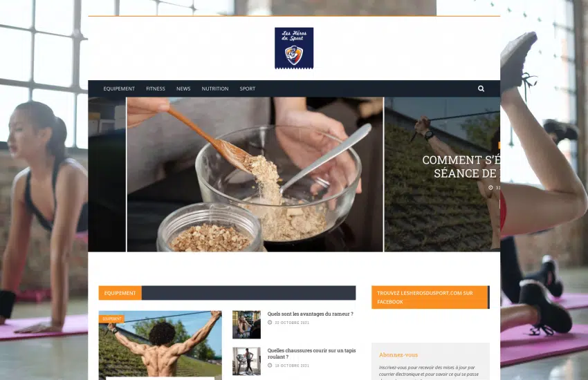Read "Quels sont les avantages du rameur ?"
Viewport: 588px width, 380px height.
click(x=310, y=314)
